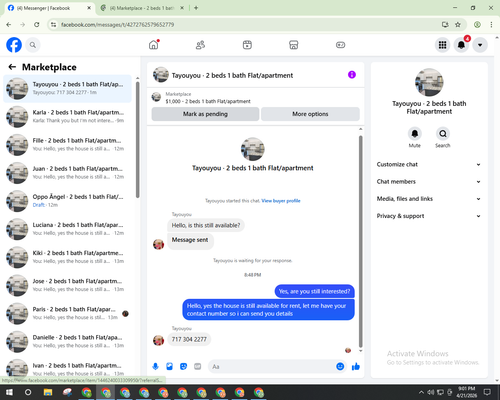
Task: Open the Facebook search magnifier
Action: point(33,45)
